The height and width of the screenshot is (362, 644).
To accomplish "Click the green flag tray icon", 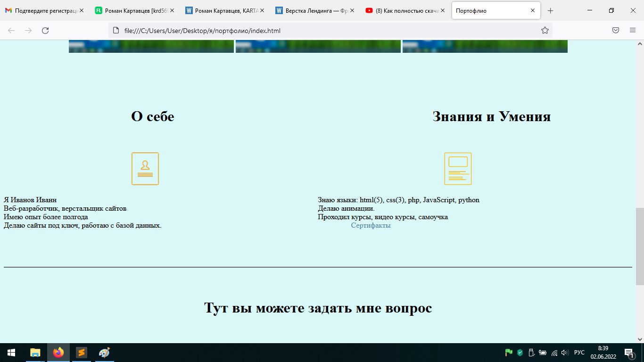I will tap(509, 353).
